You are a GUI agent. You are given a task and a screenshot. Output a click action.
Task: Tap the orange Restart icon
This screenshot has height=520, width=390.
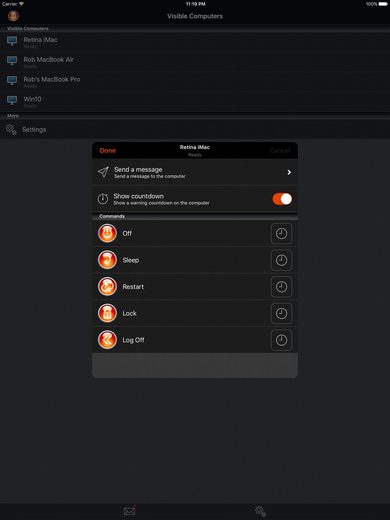(x=107, y=287)
